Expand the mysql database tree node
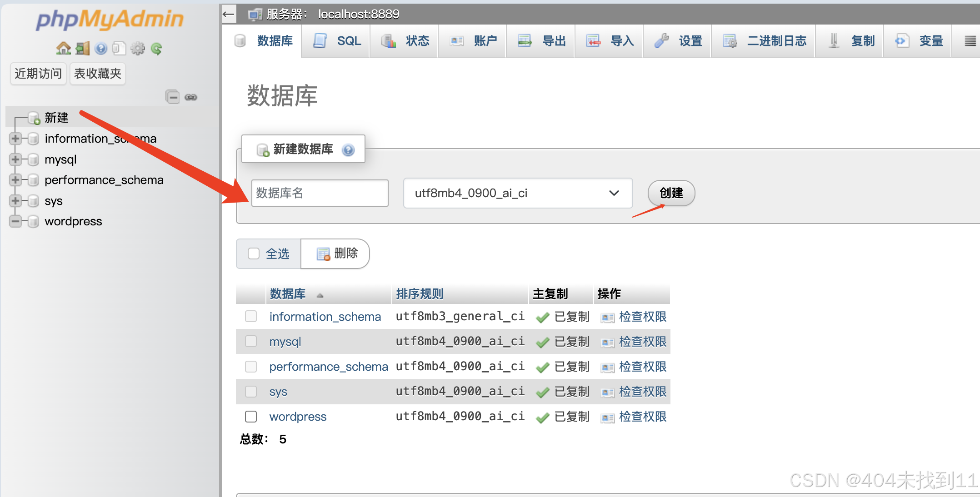 [15, 159]
